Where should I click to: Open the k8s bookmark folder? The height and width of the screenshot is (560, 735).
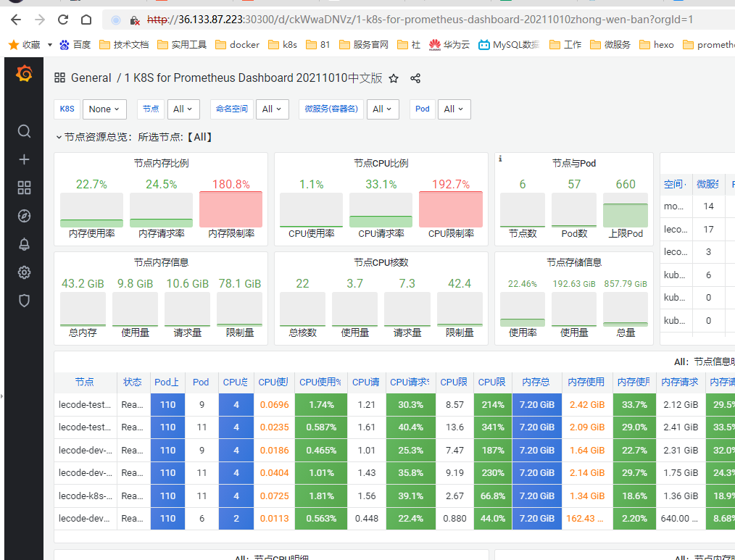click(283, 44)
